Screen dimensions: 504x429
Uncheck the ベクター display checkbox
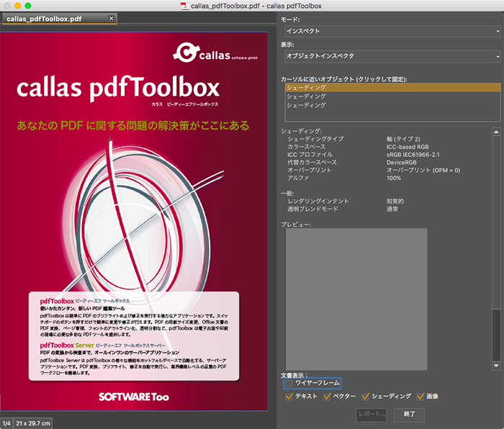click(x=327, y=396)
